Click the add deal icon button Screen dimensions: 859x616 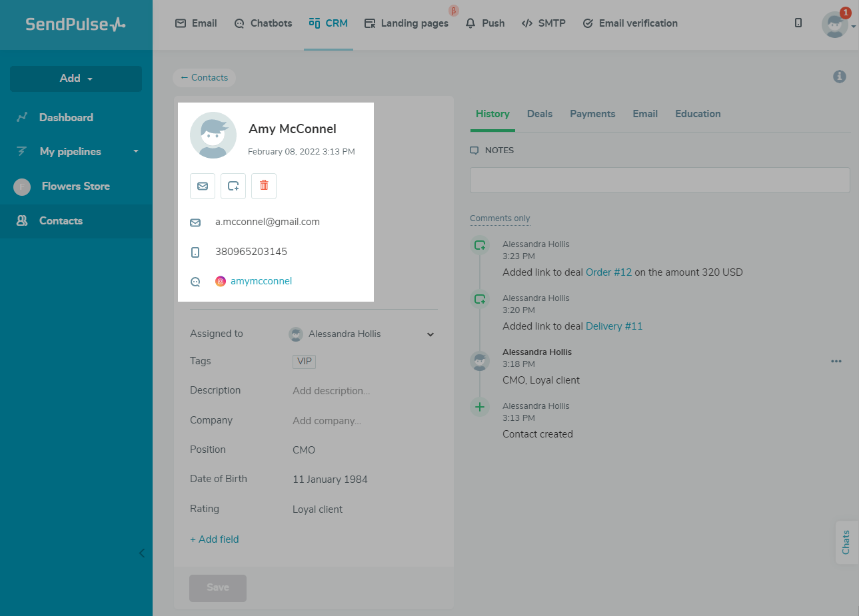point(233,186)
